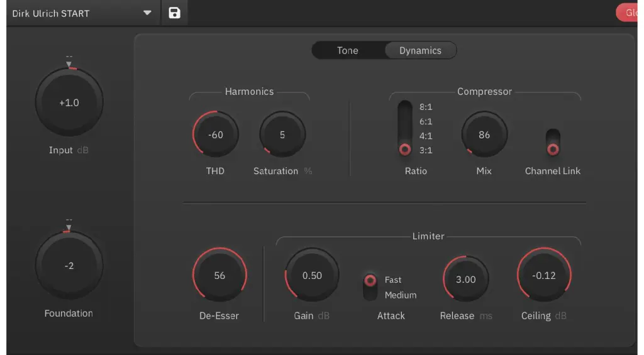Toggle the limiter Attack switch

coord(370,287)
